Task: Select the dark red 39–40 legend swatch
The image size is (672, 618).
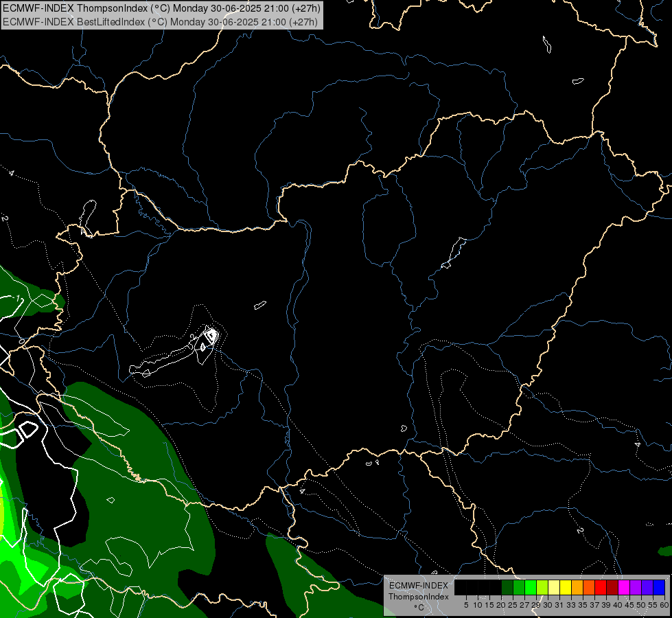Action: (x=612, y=587)
